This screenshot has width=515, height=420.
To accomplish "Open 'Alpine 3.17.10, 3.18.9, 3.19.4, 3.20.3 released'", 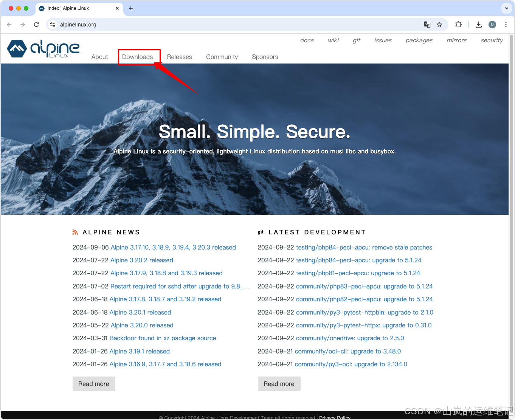I will 173,247.
